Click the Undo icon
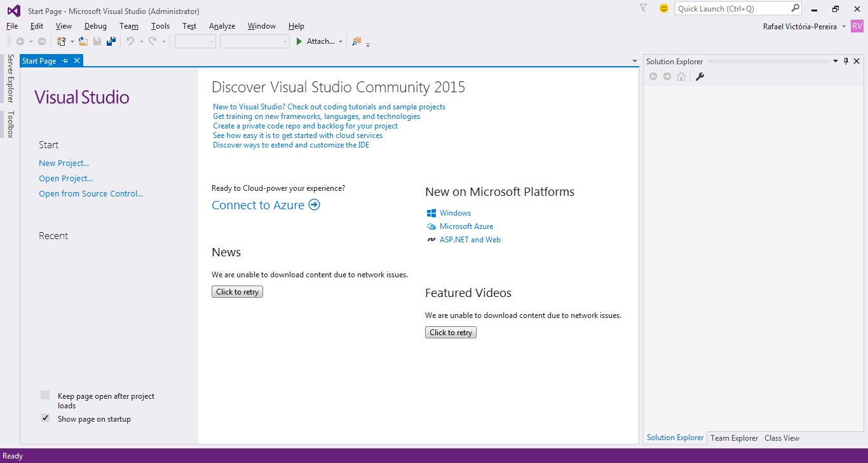This screenshot has width=868, height=463. [x=130, y=41]
